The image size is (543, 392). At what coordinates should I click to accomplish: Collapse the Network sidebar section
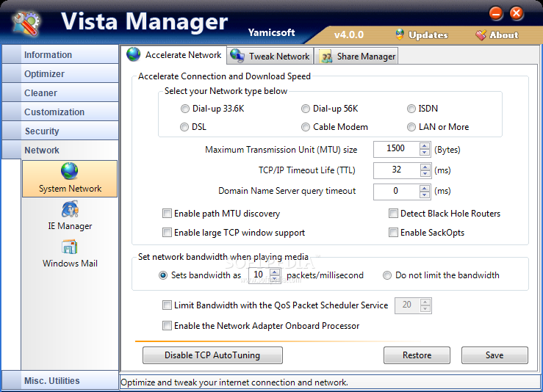(x=60, y=150)
